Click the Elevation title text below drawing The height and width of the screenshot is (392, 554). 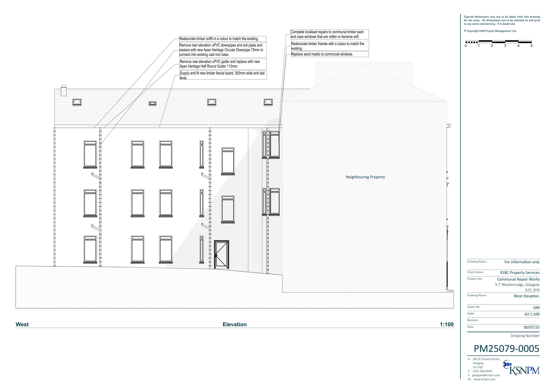pyautogui.click(x=235, y=324)
